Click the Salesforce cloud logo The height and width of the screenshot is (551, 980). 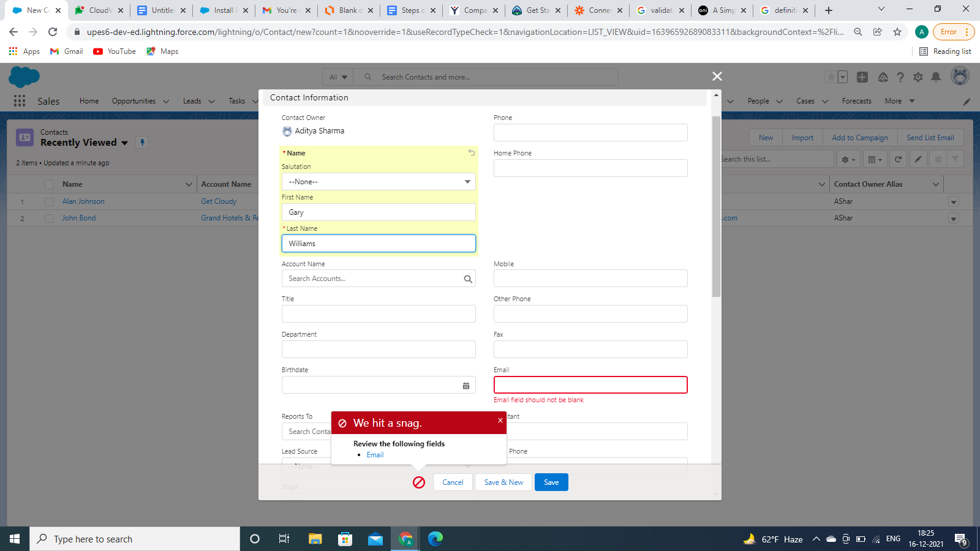point(24,77)
